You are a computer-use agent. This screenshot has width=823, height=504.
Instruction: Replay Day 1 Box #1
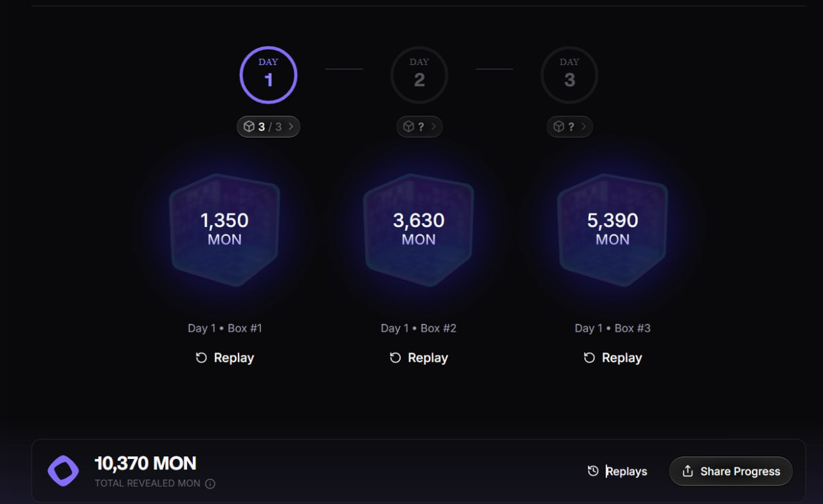(x=224, y=358)
